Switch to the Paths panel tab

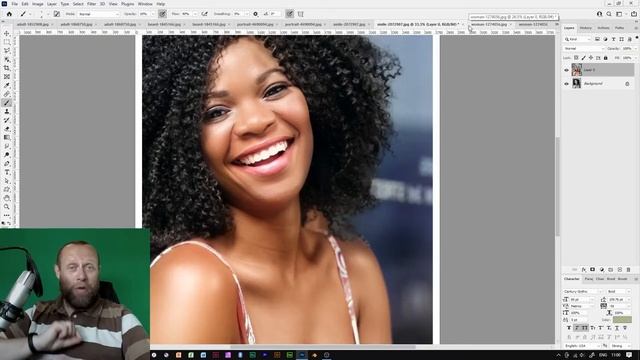click(620, 28)
